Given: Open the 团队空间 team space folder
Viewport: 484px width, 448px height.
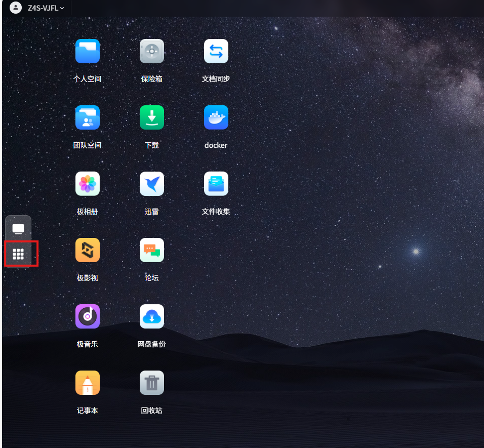Looking at the screenshot, I should pos(88,117).
